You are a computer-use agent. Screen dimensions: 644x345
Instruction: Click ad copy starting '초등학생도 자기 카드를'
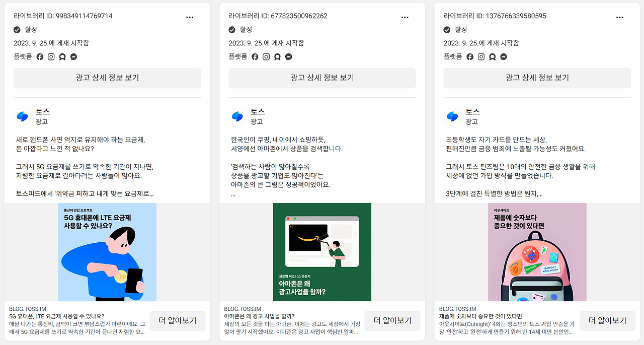(x=521, y=167)
